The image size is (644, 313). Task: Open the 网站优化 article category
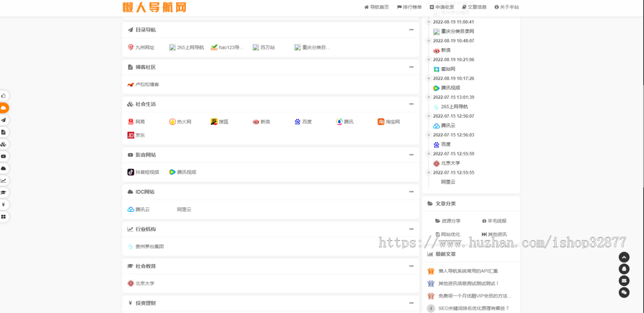[x=448, y=234]
